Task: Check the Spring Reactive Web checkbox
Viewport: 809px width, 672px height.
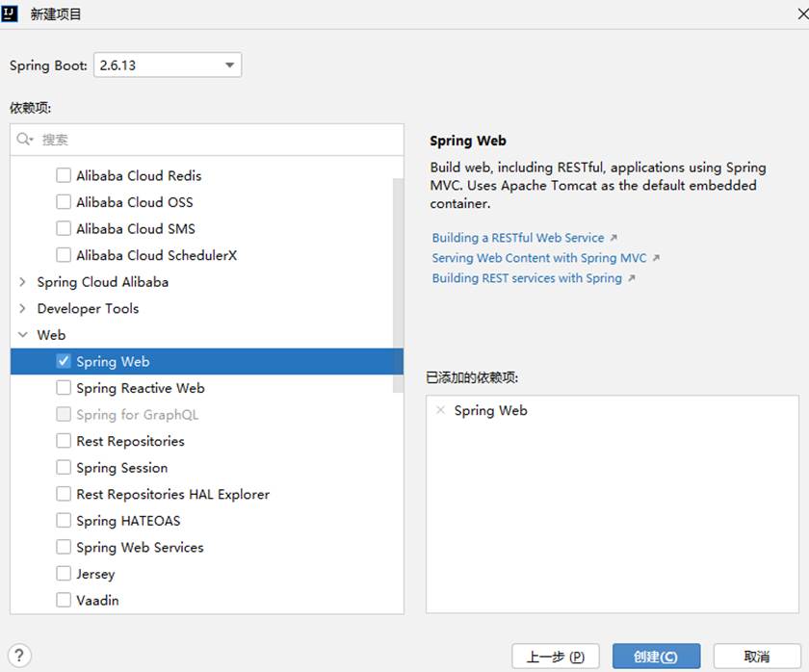Action: coord(64,388)
